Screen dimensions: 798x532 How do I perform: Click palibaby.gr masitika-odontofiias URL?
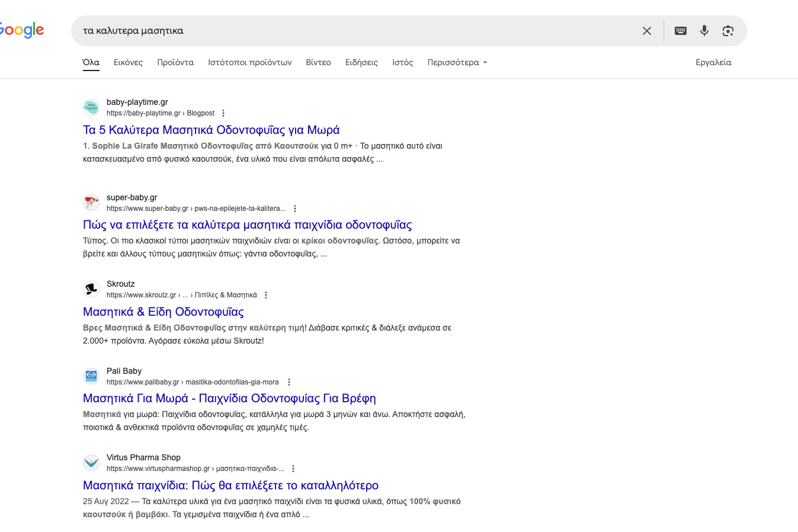pyautogui.click(x=193, y=382)
